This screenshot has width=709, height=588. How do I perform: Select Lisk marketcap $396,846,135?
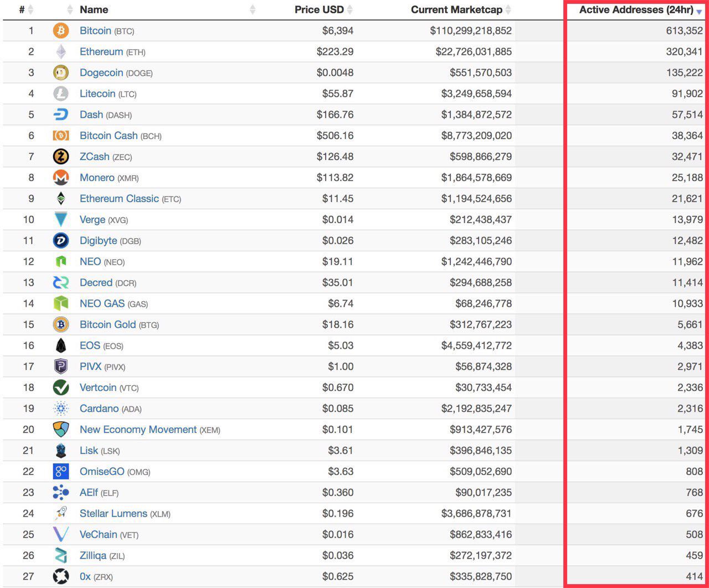(481, 451)
